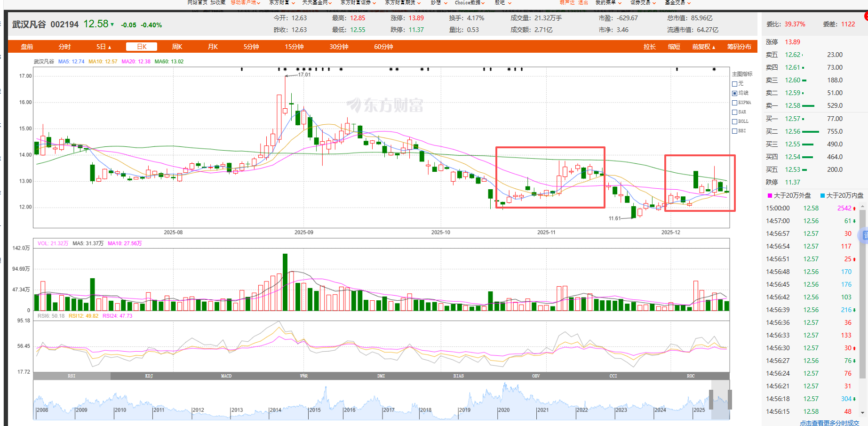The width and height of the screenshot is (868, 426).
Task: Open the 股吧 dropdown
Action: click(x=502, y=2)
